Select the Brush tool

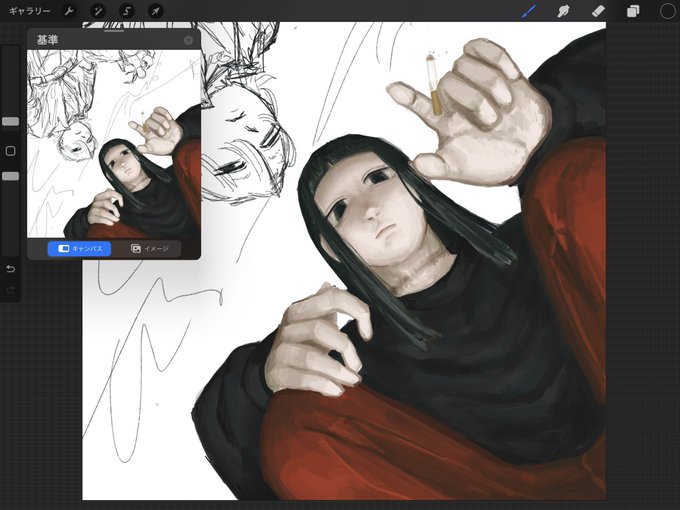(529, 11)
